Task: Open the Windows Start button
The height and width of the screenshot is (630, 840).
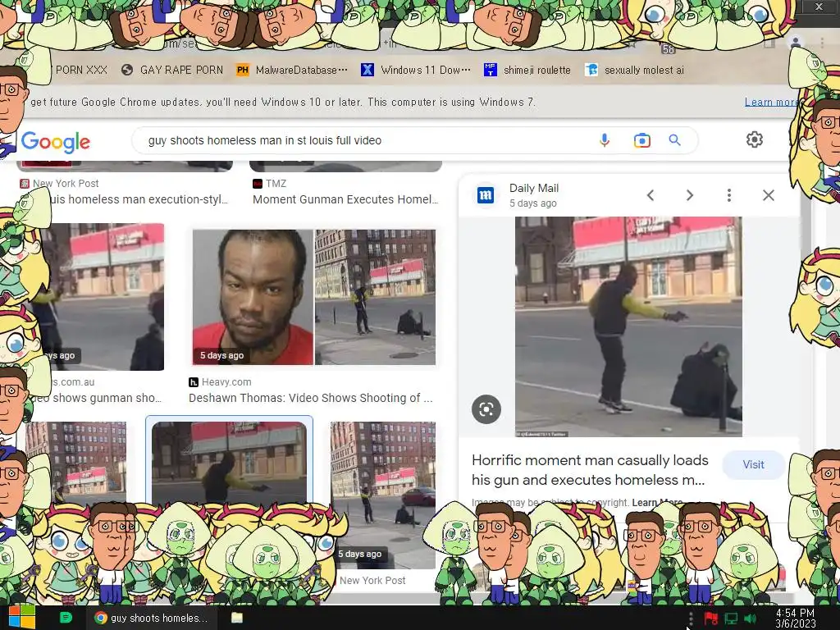Action: click(21, 618)
